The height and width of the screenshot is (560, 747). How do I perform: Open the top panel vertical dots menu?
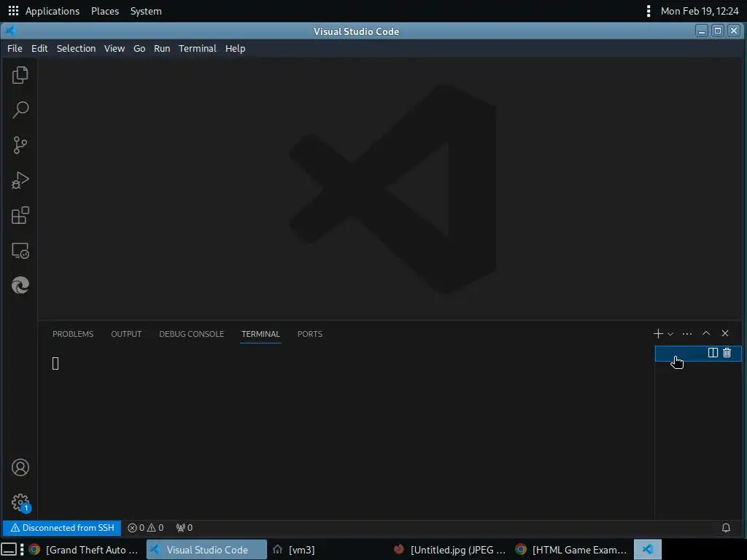tap(648, 11)
